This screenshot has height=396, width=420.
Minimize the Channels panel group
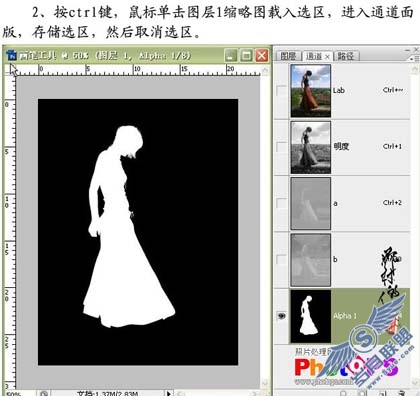click(x=407, y=50)
